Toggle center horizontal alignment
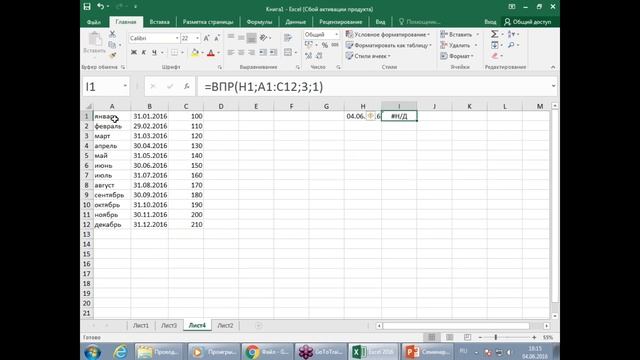The height and width of the screenshot is (360, 640). (241, 52)
